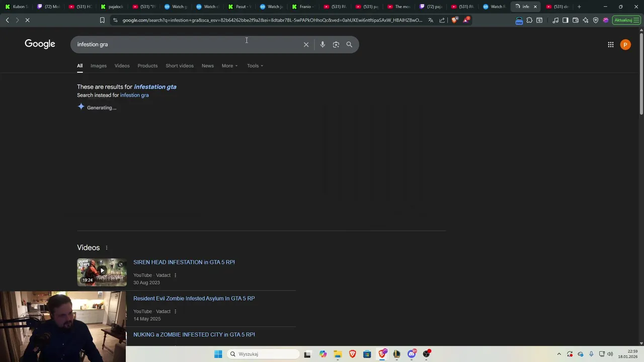This screenshot has width=644, height=362.
Task: Open the Windows Start menu
Action: [x=218, y=354]
